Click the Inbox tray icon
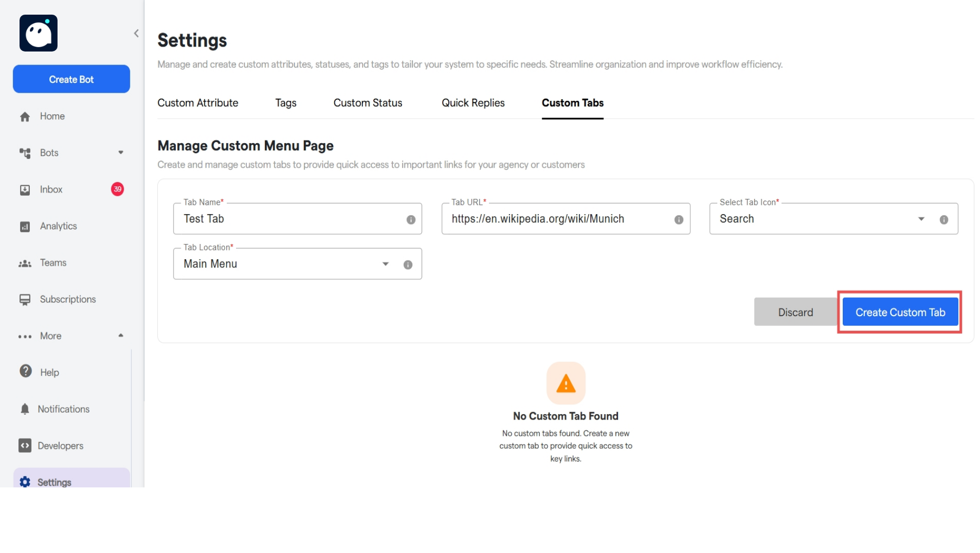This screenshot has width=980, height=553. [25, 190]
